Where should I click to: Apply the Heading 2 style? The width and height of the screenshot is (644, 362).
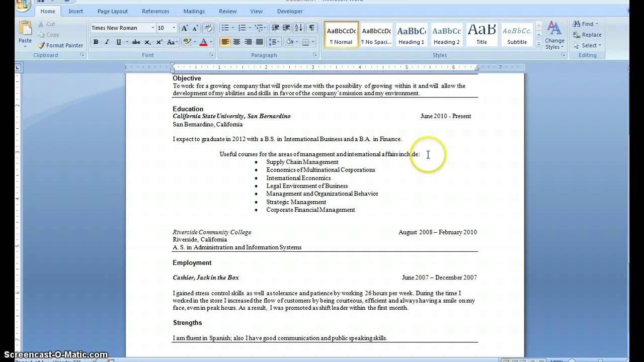(447, 35)
